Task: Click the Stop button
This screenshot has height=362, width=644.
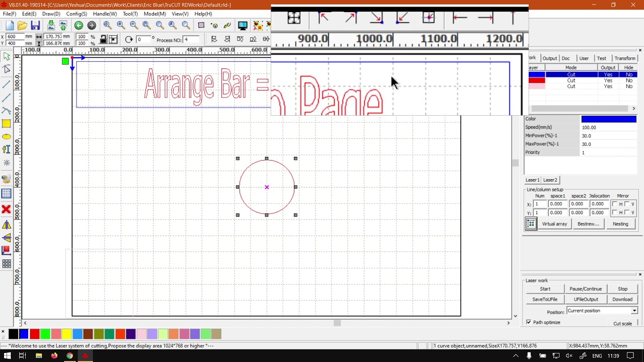Action: click(622, 289)
